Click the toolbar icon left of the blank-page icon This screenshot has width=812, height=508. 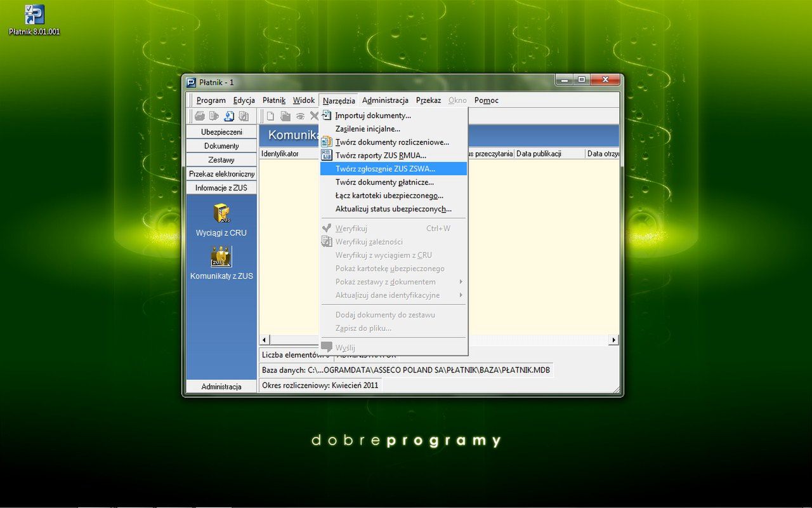[x=243, y=116]
